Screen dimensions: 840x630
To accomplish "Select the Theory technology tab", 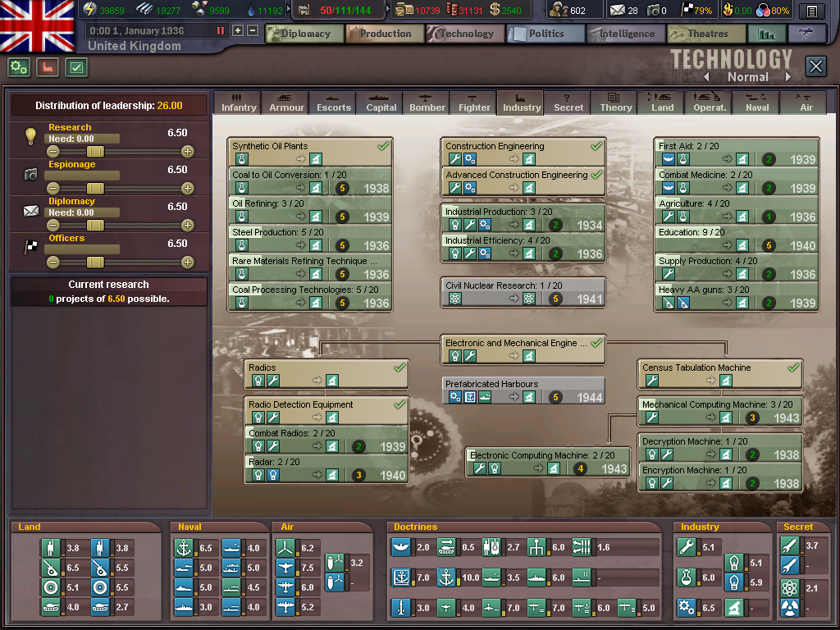I will (615, 103).
